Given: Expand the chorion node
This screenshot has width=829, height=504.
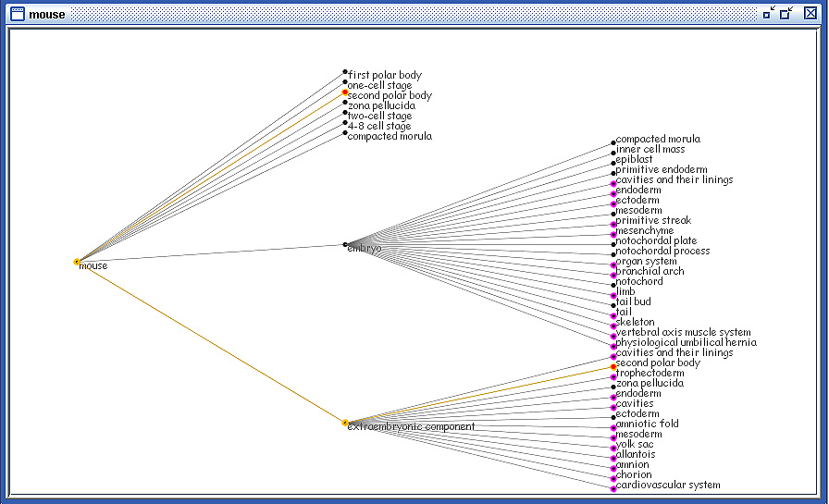Looking at the screenshot, I should (x=613, y=479).
